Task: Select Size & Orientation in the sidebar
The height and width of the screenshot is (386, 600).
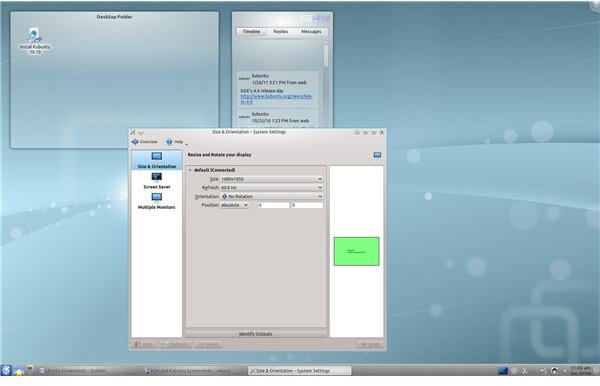Action: pos(157,160)
